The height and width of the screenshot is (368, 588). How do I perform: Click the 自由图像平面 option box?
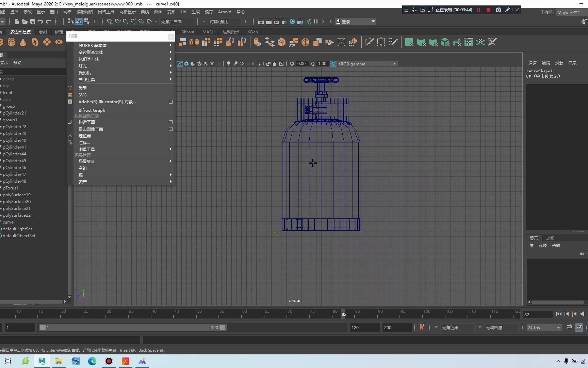coord(170,129)
